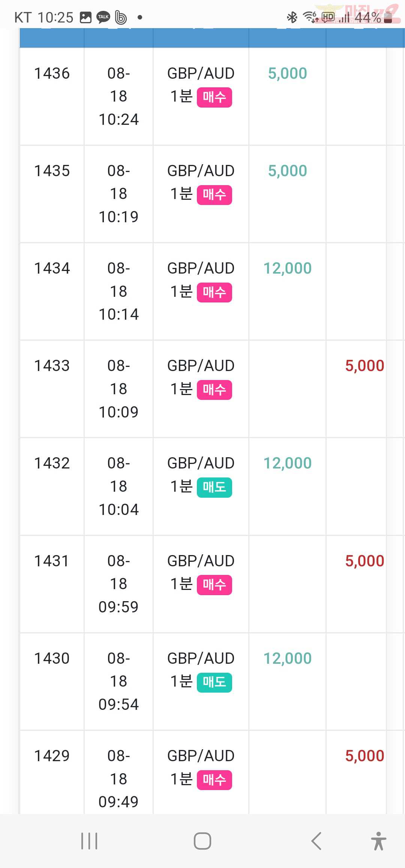Tap the status bar clock showing 10:25
This screenshot has height=868, width=405.
click(55, 17)
